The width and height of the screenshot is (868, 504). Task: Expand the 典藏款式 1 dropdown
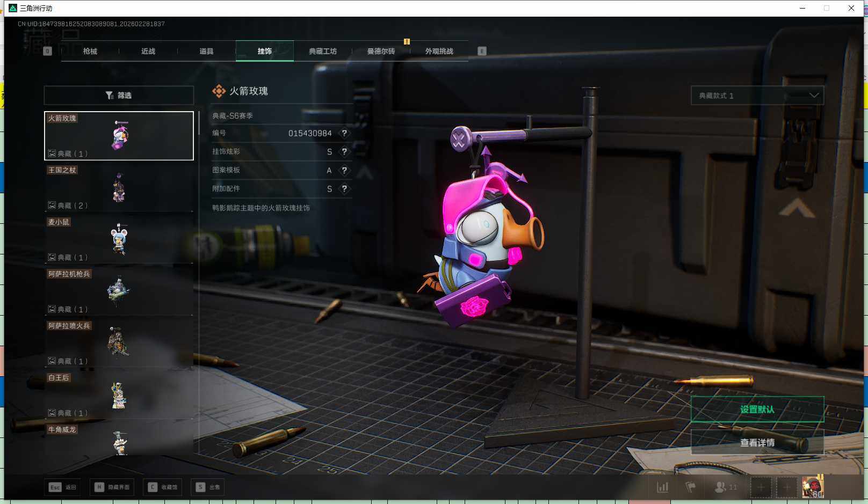coord(757,96)
